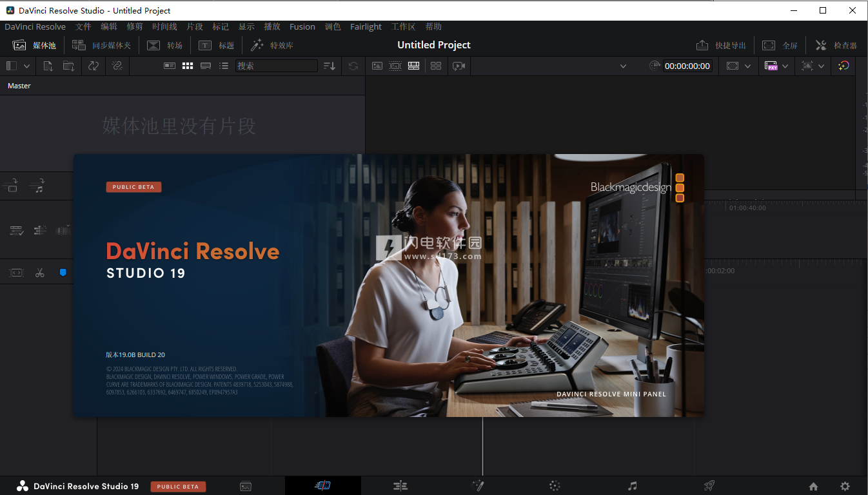The height and width of the screenshot is (495, 868).
Task: Click the media pool search field
Action: [277, 66]
